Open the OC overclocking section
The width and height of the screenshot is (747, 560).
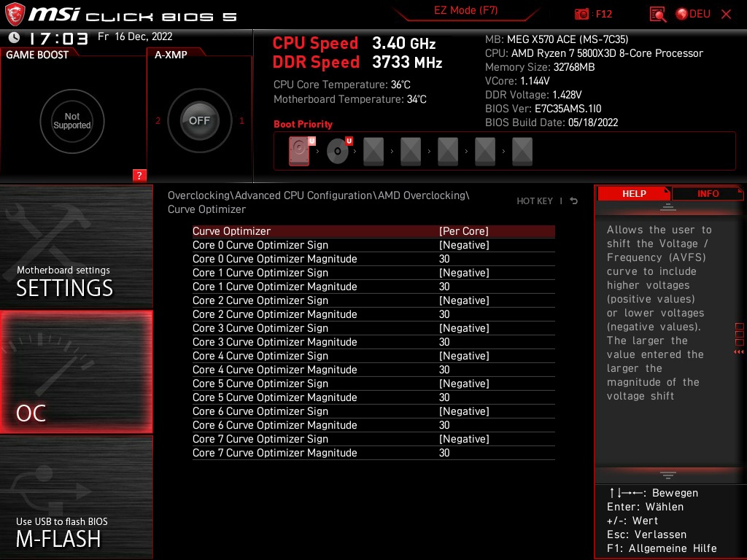76,372
